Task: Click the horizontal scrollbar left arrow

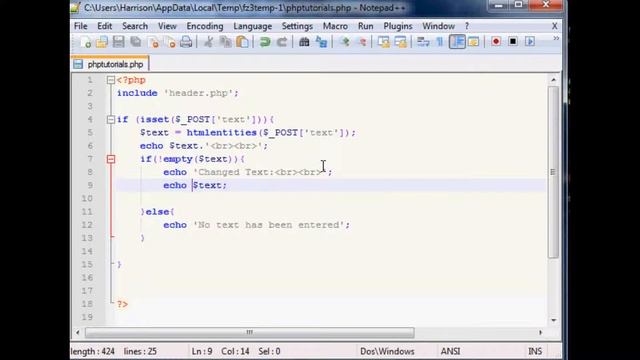Action: tap(78, 333)
